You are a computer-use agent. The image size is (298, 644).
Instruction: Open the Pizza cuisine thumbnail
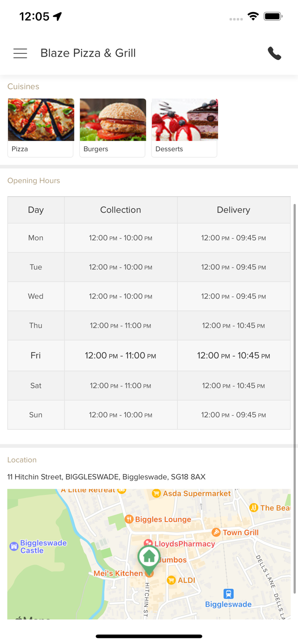pos(41,128)
